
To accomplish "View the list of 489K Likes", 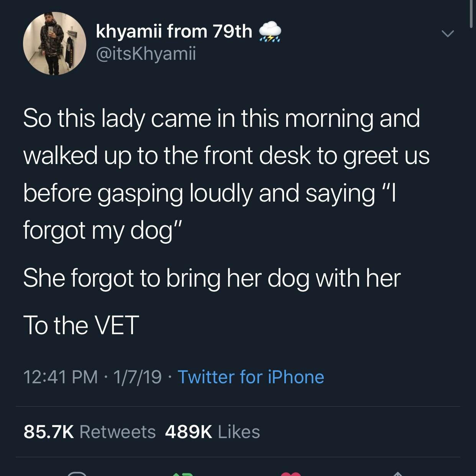I will 213,432.
